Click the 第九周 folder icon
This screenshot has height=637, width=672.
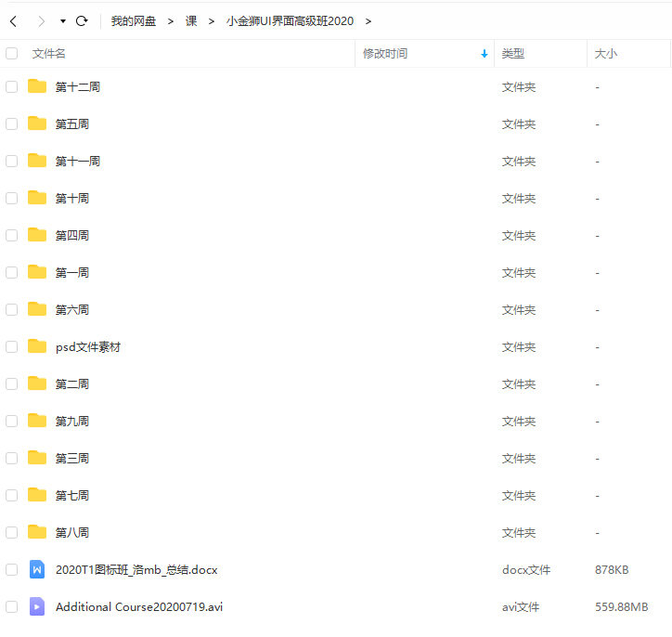click(x=37, y=421)
